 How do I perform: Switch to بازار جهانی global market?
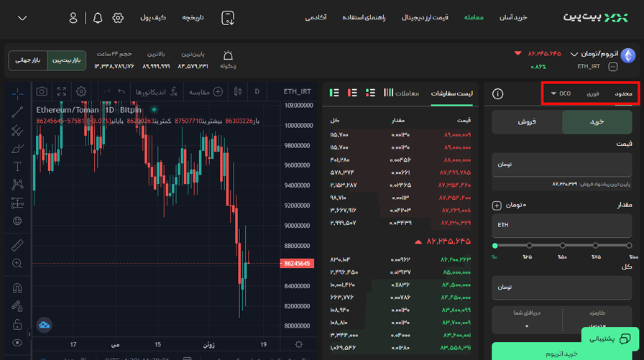tap(28, 60)
